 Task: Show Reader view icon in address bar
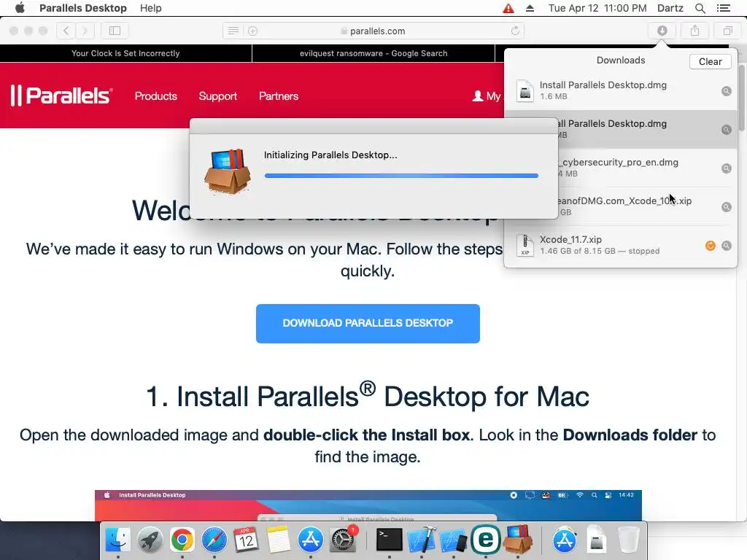point(233,31)
